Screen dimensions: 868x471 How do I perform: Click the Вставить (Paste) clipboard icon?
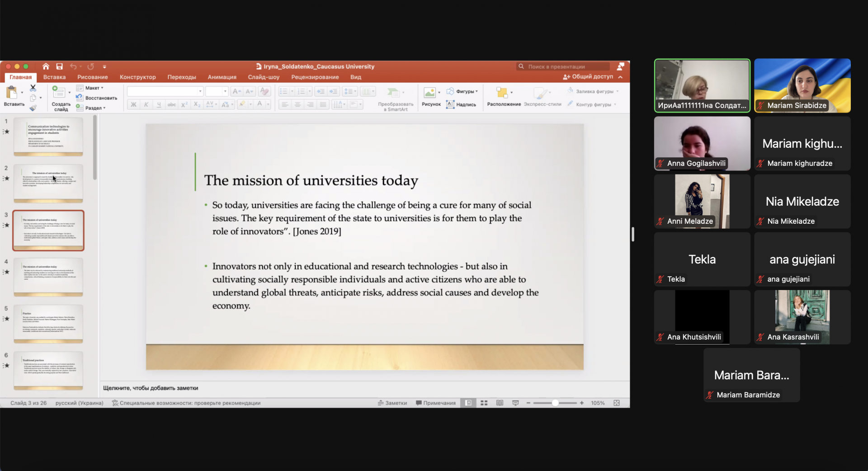tap(12, 93)
